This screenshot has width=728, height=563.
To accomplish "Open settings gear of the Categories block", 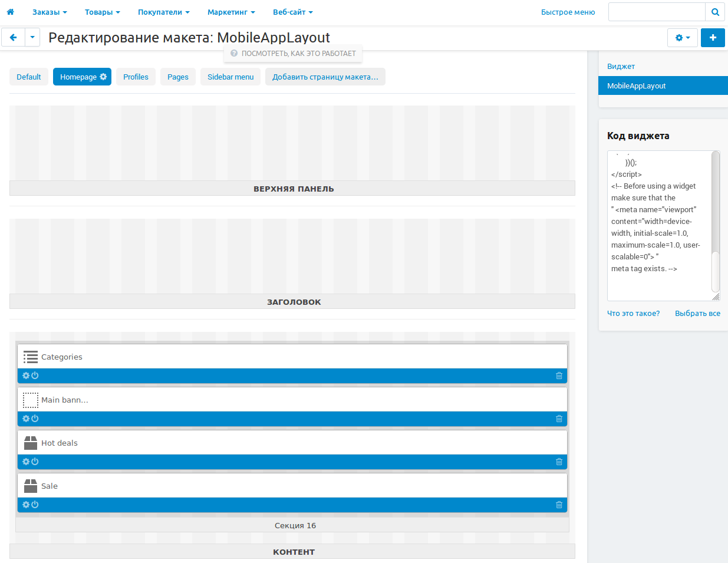I will pyautogui.click(x=26, y=376).
